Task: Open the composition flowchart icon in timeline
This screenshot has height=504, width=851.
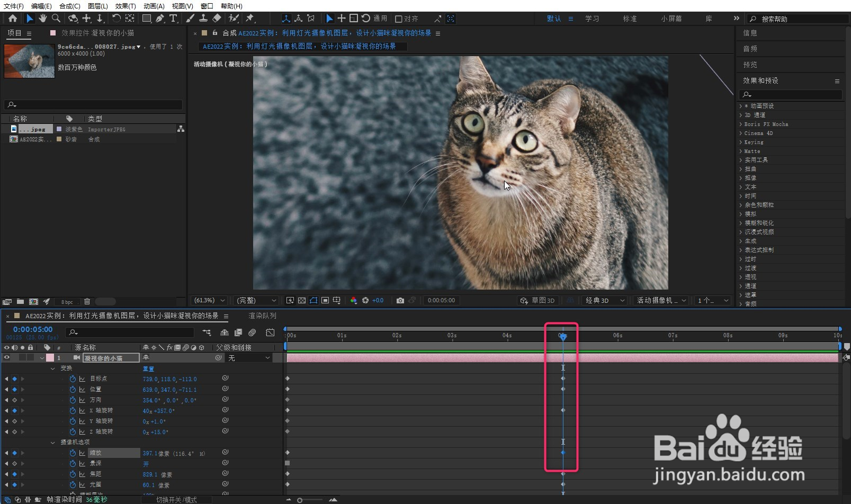Action: tap(207, 332)
